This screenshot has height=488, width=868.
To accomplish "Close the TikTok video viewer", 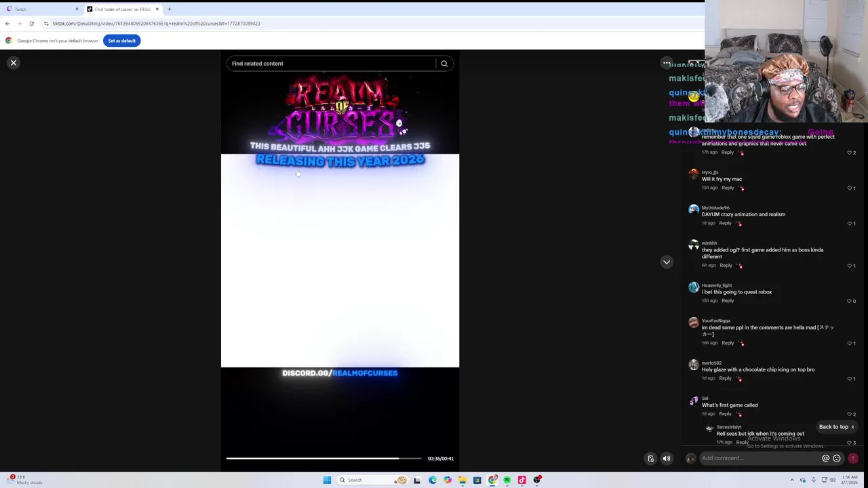I will tap(13, 63).
